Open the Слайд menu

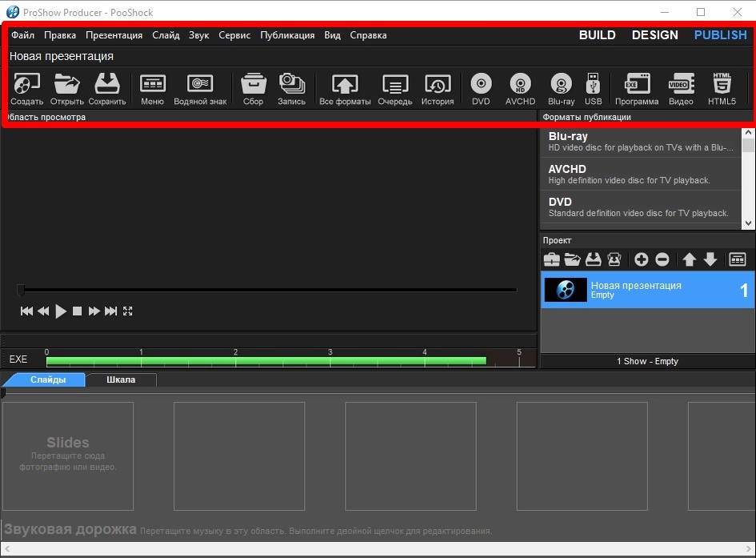point(166,35)
